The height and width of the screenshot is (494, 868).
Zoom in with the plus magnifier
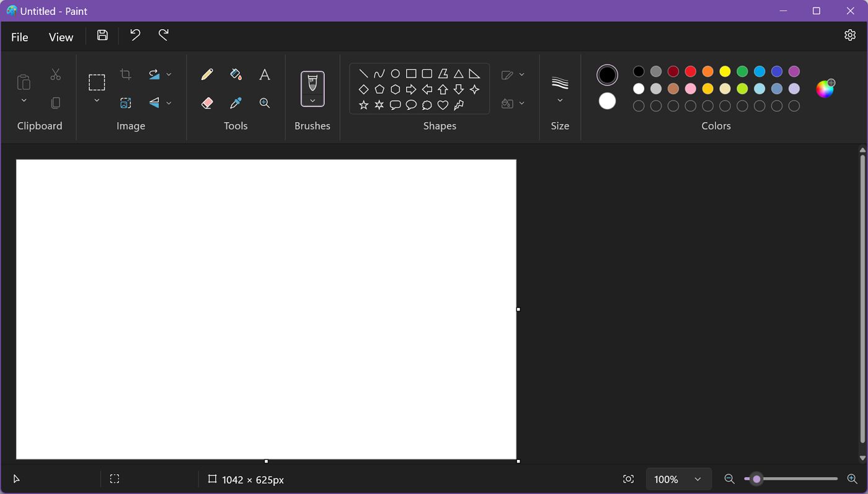pos(852,479)
